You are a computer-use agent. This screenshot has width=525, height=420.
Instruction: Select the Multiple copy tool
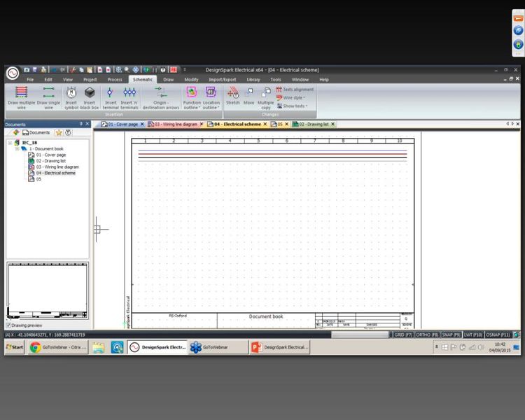(265, 97)
